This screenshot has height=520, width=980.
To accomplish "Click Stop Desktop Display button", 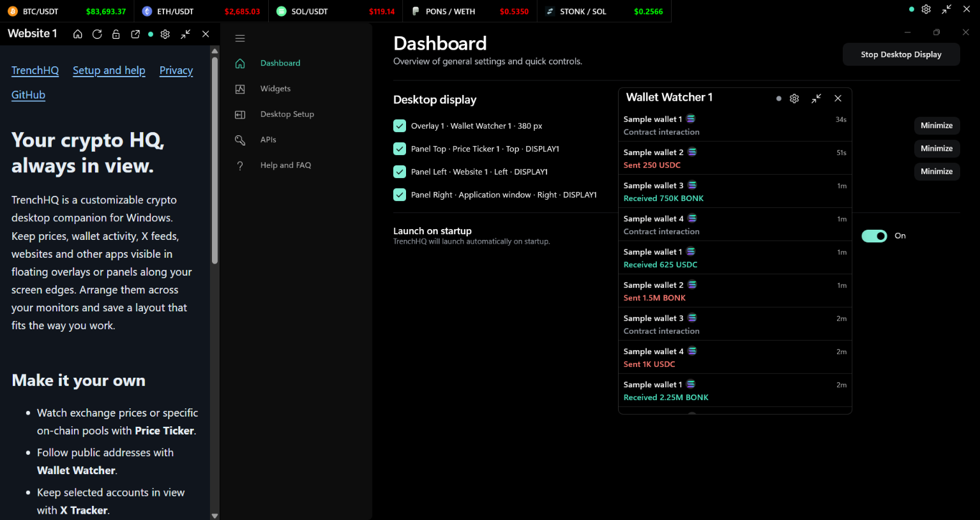I will pyautogui.click(x=901, y=54).
